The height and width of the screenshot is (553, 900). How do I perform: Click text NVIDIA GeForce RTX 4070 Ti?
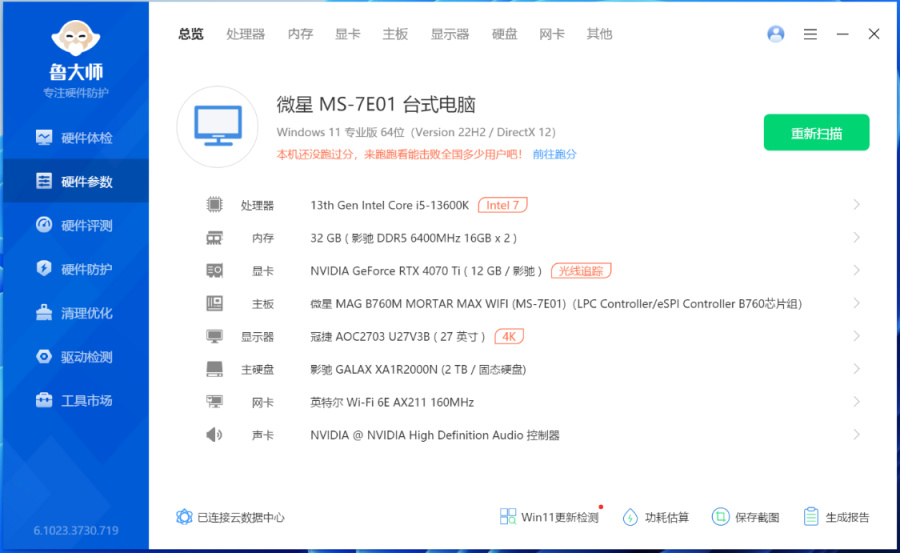pyautogui.click(x=426, y=271)
